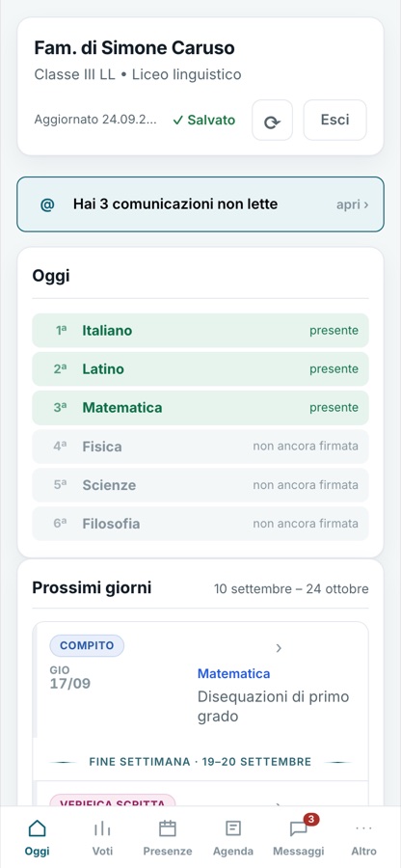Select the 6ª Filosofia lesson row
This screenshot has height=868, width=401.
pos(200,524)
